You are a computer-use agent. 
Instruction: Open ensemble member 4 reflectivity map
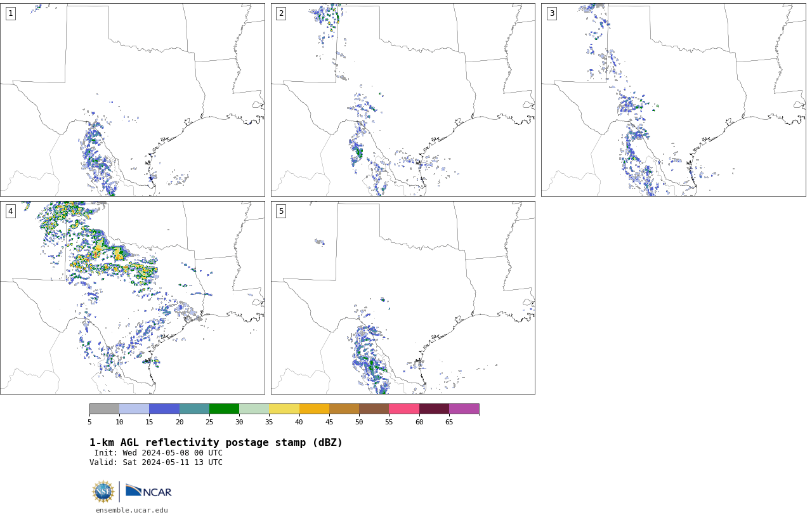132,298
